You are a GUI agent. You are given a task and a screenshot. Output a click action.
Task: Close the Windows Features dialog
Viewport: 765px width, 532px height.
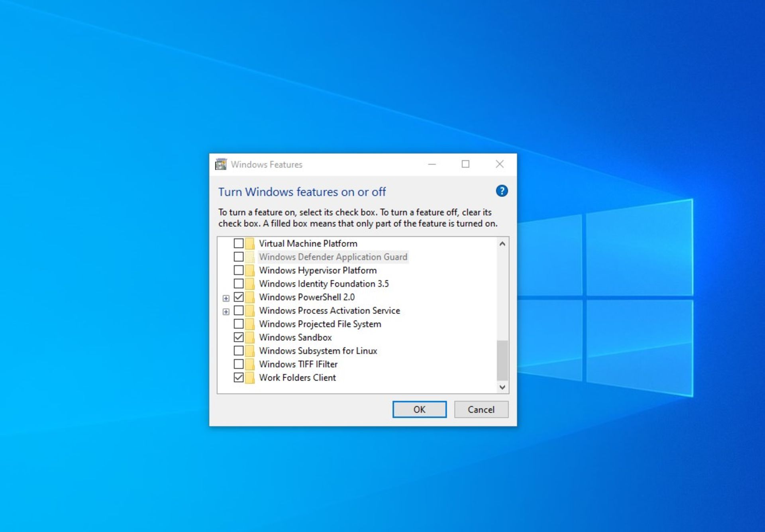pyautogui.click(x=500, y=164)
